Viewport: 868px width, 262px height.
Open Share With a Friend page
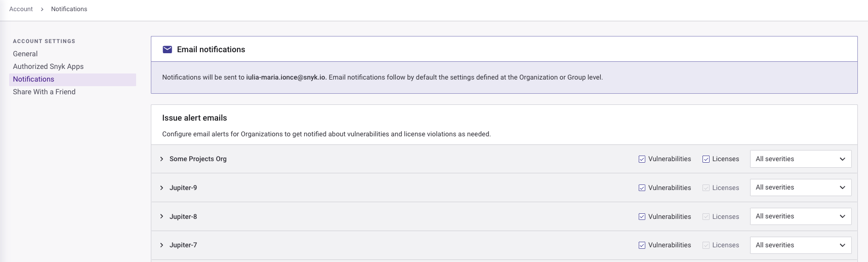point(44,92)
